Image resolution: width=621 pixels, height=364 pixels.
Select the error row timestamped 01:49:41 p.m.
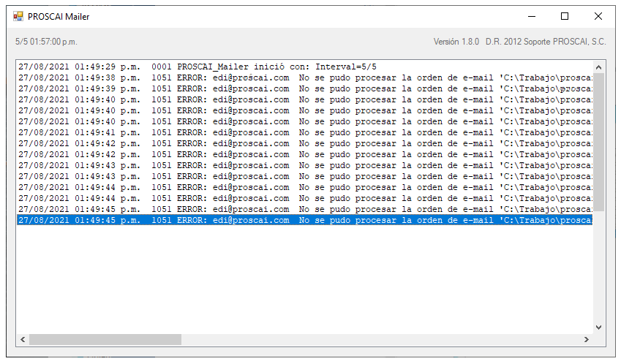point(304,132)
